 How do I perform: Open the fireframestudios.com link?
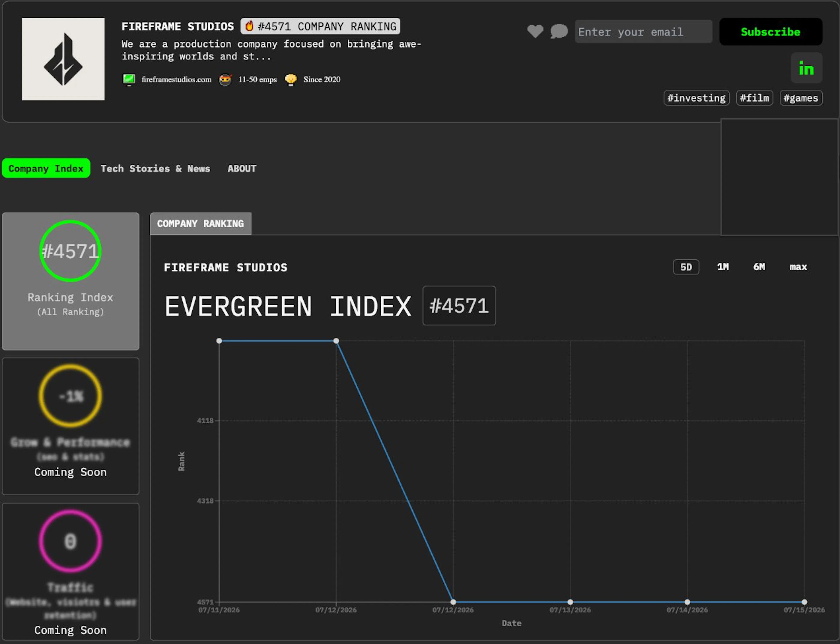pos(176,79)
